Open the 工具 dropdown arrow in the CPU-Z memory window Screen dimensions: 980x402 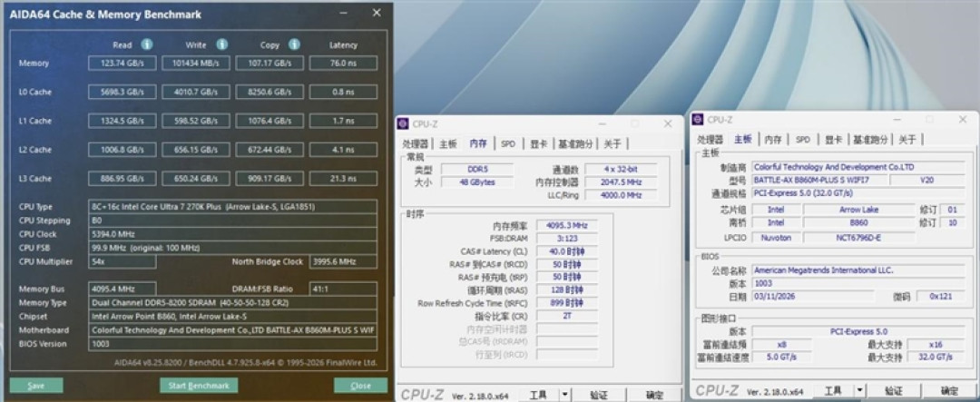564,395
